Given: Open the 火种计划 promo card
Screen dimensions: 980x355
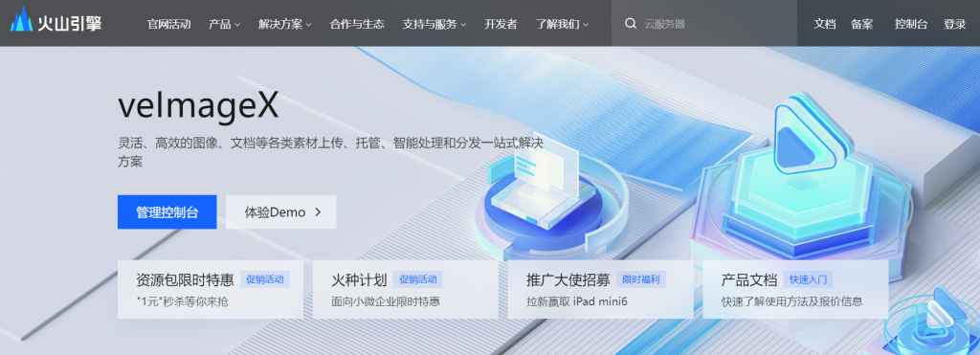Looking at the screenshot, I should click(406, 289).
